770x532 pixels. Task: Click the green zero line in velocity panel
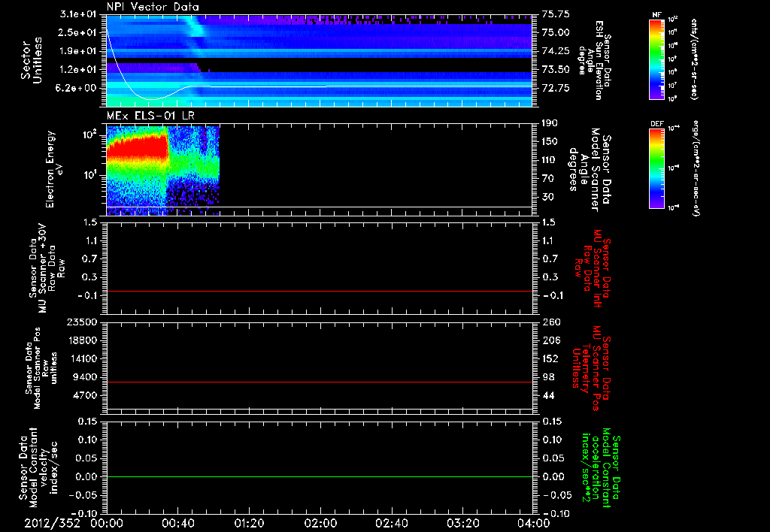pos(320,477)
